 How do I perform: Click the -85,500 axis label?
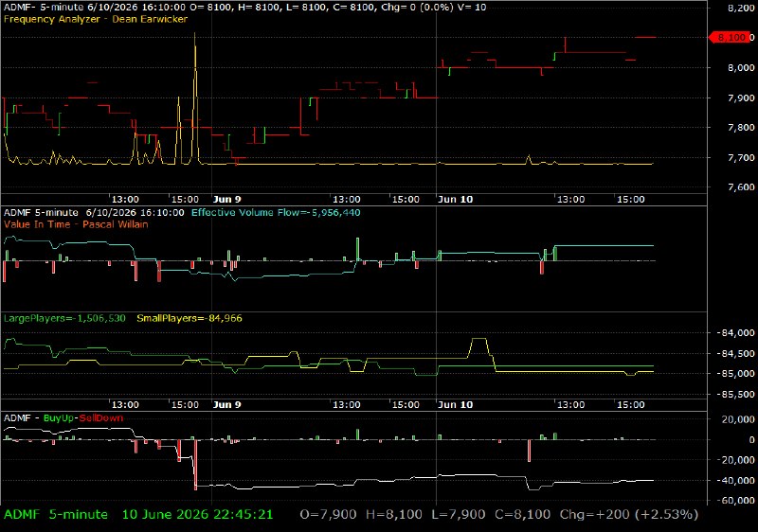point(735,395)
